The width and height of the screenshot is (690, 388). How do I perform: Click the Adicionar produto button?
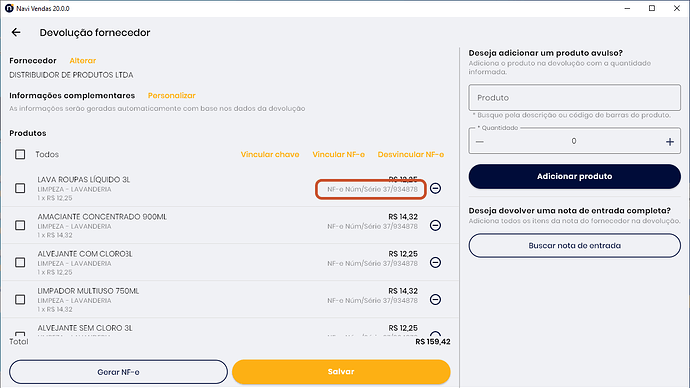[x=574, y=176]
